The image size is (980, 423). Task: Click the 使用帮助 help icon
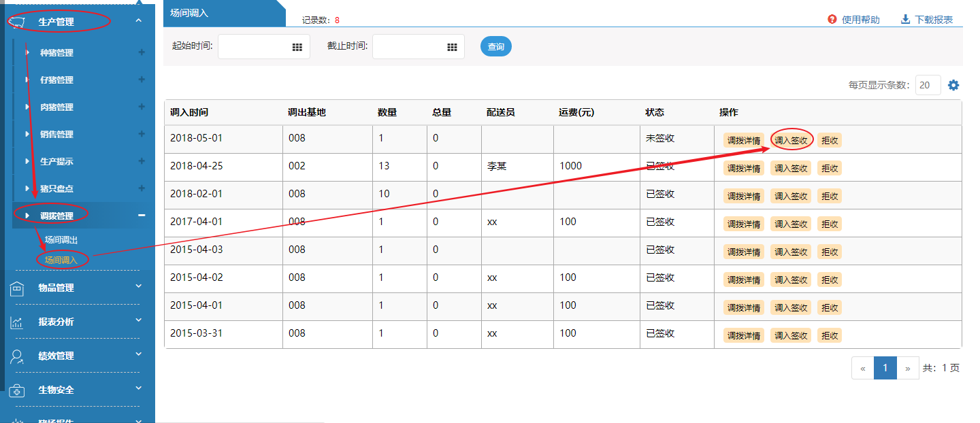(832, 19)
